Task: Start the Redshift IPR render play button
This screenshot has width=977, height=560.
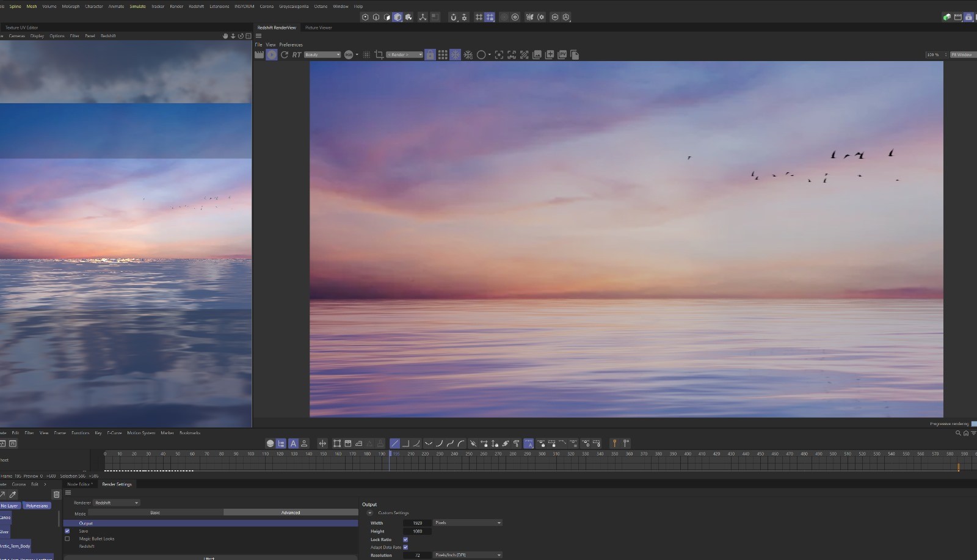Action: 272,55
